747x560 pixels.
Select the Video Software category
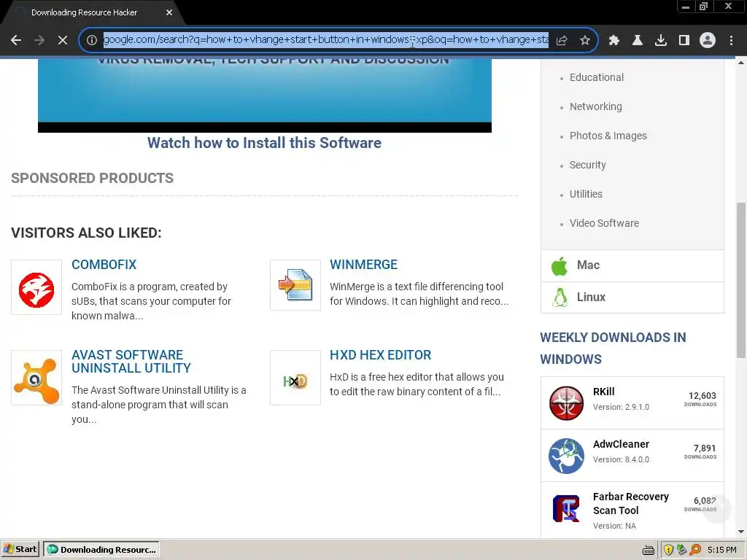coord(604,223)
